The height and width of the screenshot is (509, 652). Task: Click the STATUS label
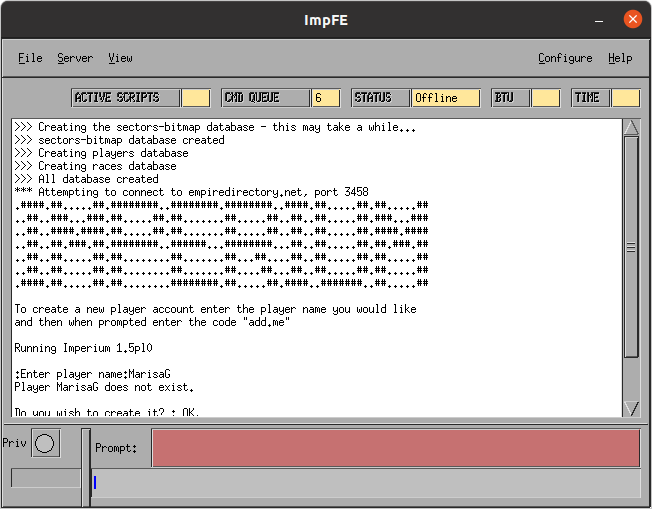(x=380, y=98)
